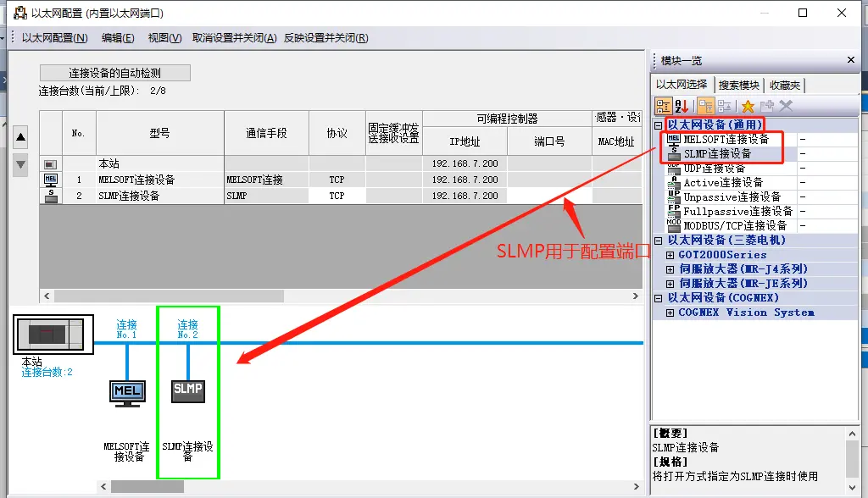Move row up with black up-arrow button

pos(20,136)
